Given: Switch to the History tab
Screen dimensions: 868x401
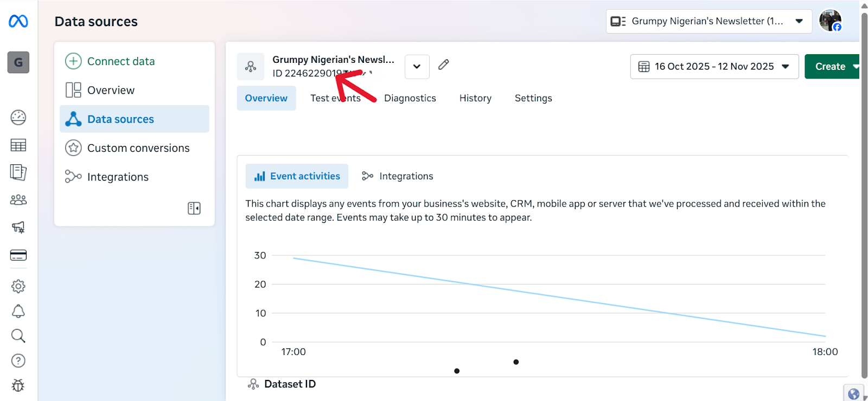Looking at the screenshot, I should 475,98.
